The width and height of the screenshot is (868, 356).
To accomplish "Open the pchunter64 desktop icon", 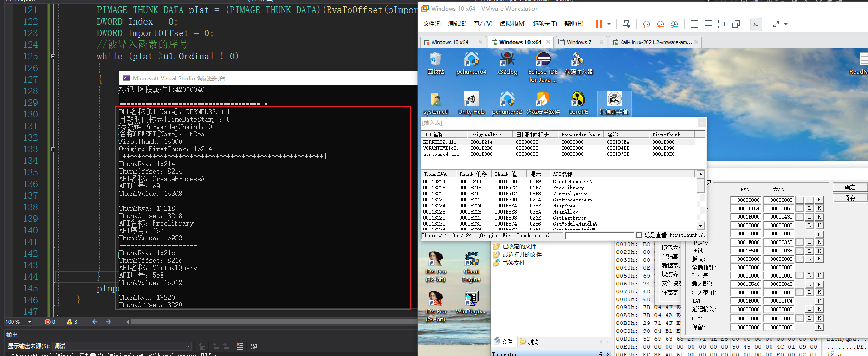I will [x=471, y=63].
